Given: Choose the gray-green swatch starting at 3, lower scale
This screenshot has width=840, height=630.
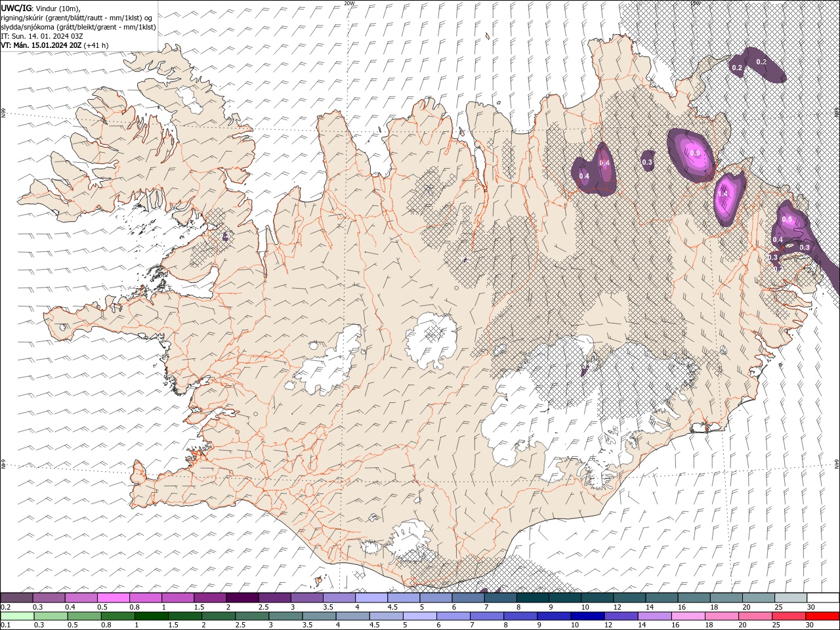Looking at the screenshot, I should [x=285, y=616].
